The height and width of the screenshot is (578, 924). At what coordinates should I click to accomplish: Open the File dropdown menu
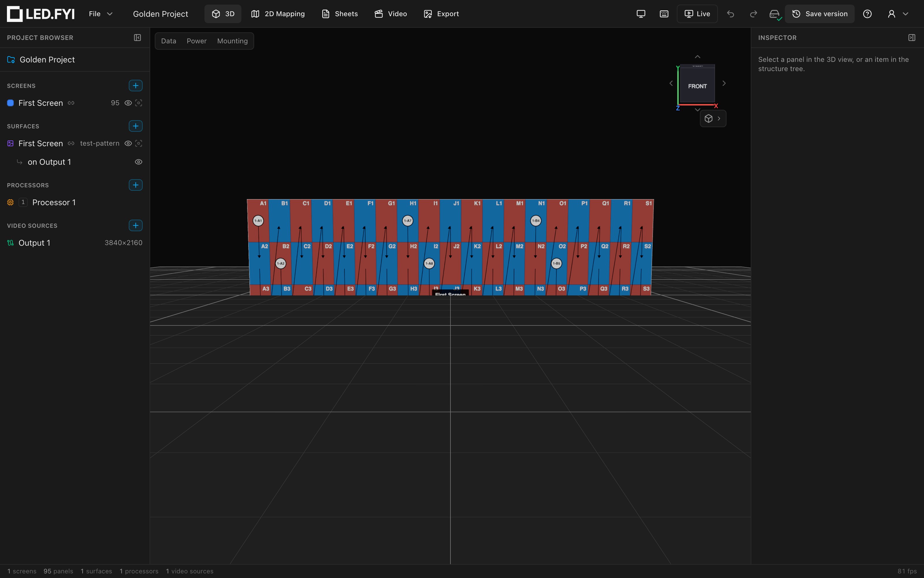[100, 14]
